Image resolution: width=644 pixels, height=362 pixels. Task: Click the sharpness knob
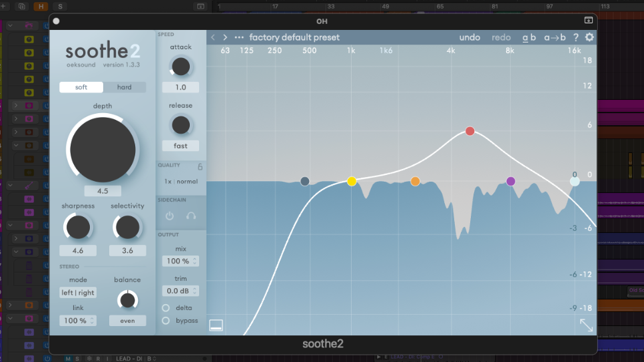pyautogui.click(x=78, y=227)
